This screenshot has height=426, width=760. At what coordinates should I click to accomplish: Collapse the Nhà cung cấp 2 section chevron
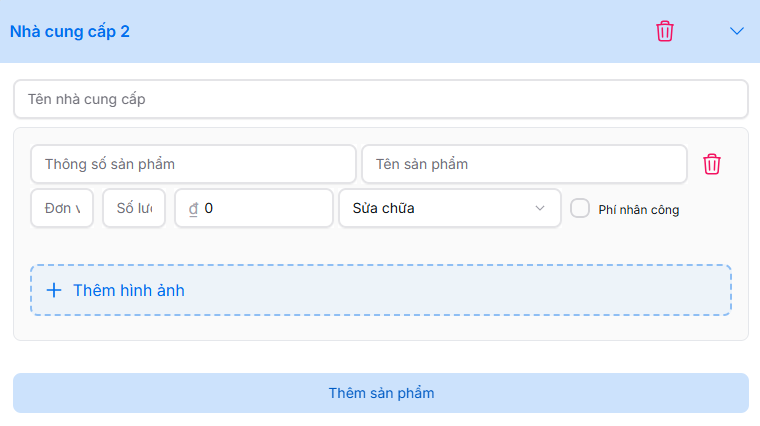(x=737, y=31)
